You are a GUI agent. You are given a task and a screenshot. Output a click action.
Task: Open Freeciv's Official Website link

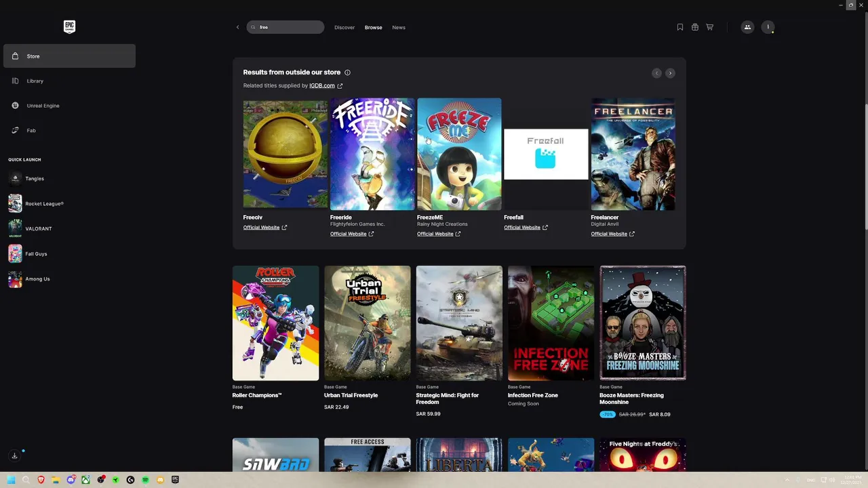click(x=265, y=228)
